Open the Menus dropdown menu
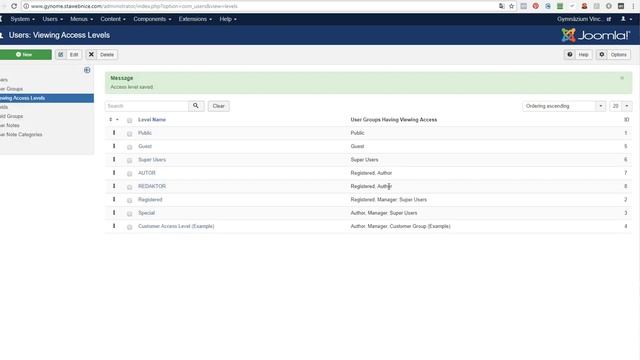640x360 pixels. point(81,19)
